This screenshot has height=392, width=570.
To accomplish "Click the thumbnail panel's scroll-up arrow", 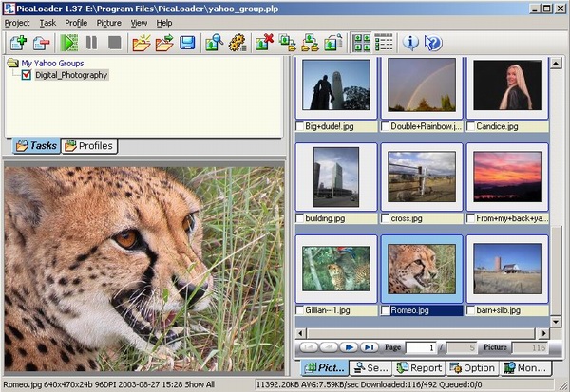I will (556, 64).
